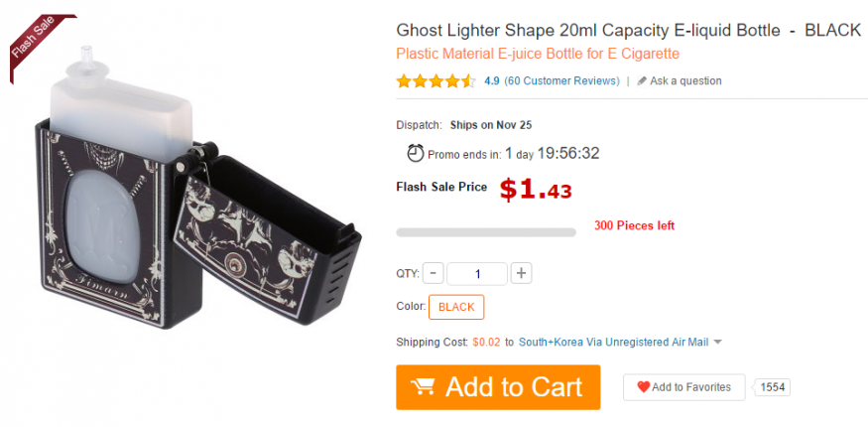The image size is (868, 427).
Task: Click the 4.9 rating score
Action: point(492,81)
